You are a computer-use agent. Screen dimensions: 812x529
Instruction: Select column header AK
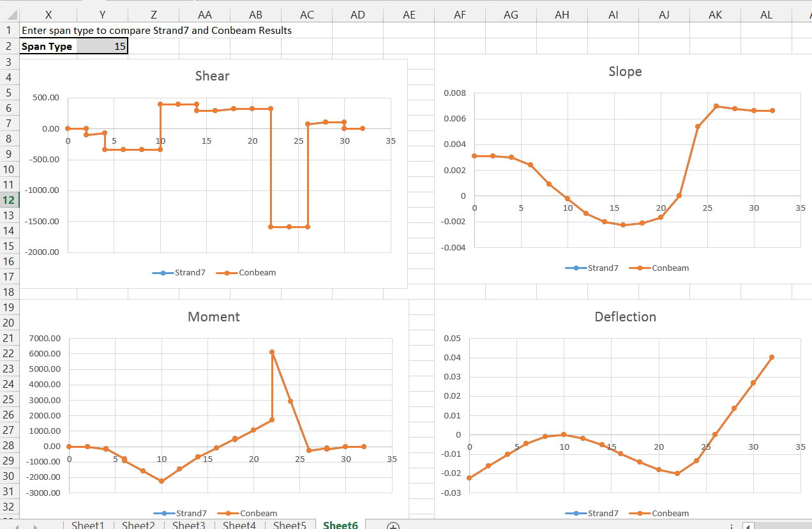point(715,15)
